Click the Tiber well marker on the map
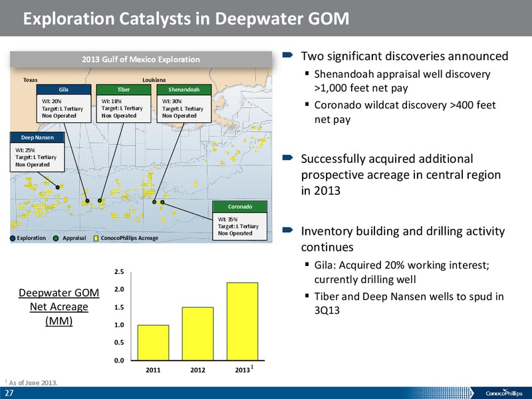 (100, 201)
